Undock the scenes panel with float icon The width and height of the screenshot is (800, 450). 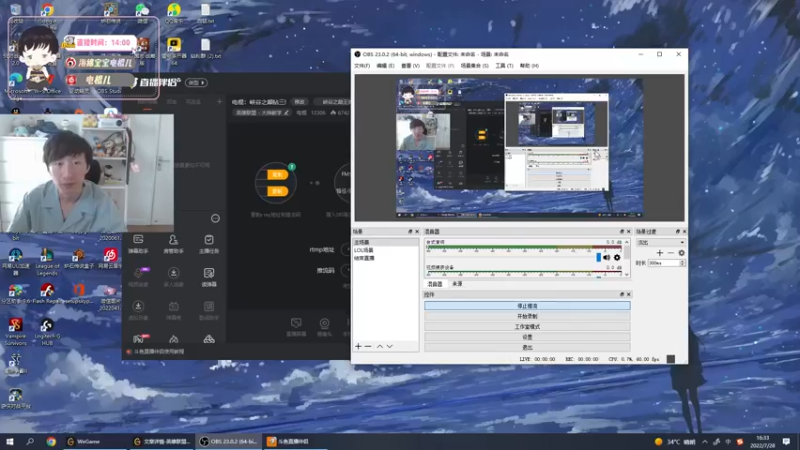410,232
